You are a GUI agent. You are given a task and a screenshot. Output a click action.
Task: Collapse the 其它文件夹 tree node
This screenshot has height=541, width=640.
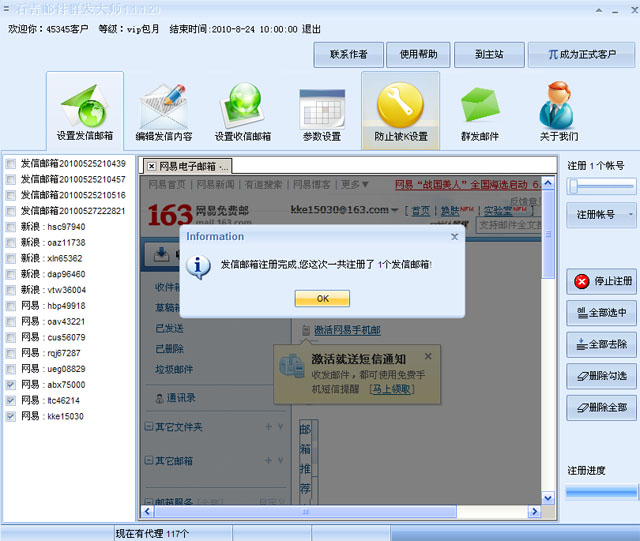[x=149, y=427]
